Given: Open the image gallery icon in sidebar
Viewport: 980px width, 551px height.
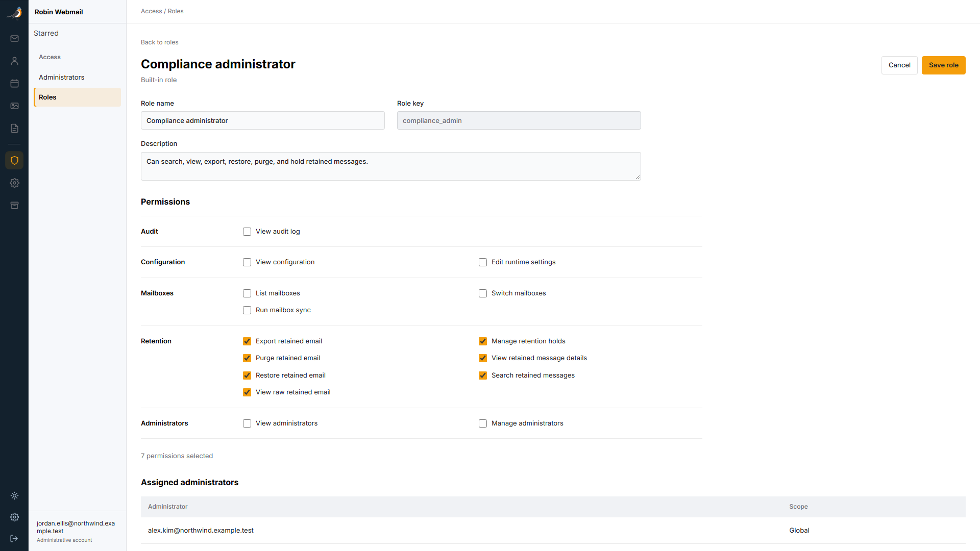Looking at the screenshot, I should pos(14,106).
